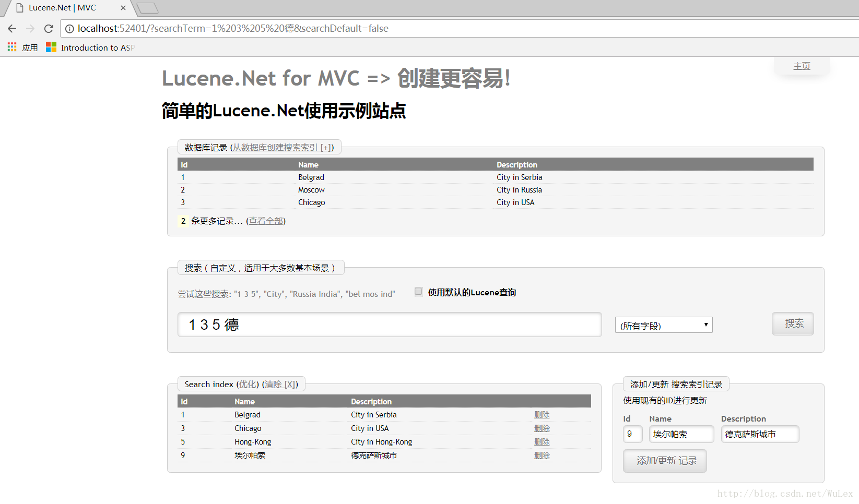Viewport: 859px width, 504px height.
Task: Click Moscow in database records table
Action: pyautogui.click(x=311, y=190)
